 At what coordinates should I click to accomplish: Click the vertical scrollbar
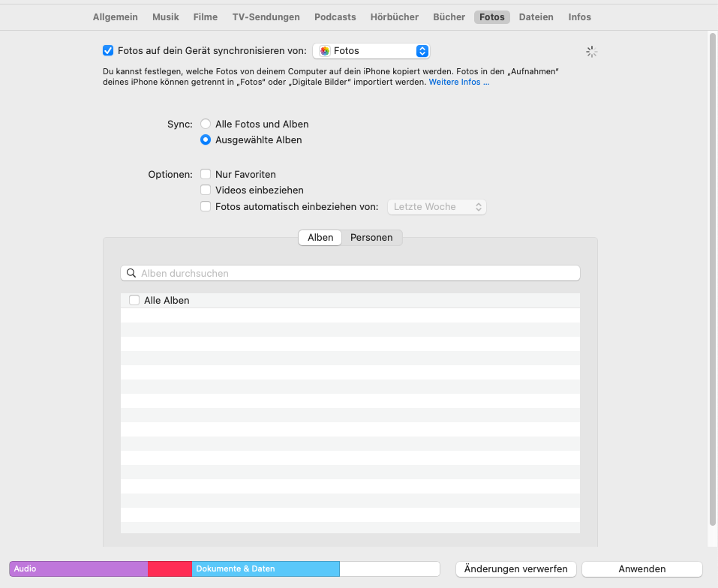tap(712, 279)
